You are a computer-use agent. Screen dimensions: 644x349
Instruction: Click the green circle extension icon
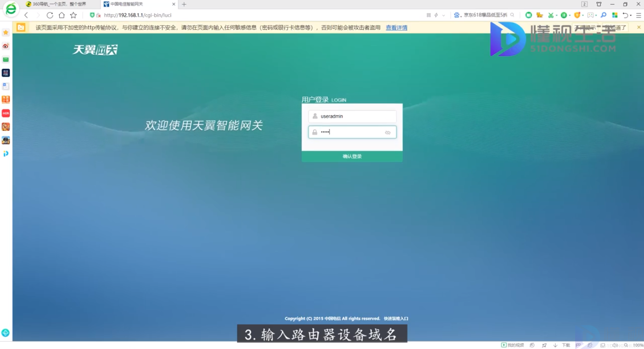coord(528,15)
